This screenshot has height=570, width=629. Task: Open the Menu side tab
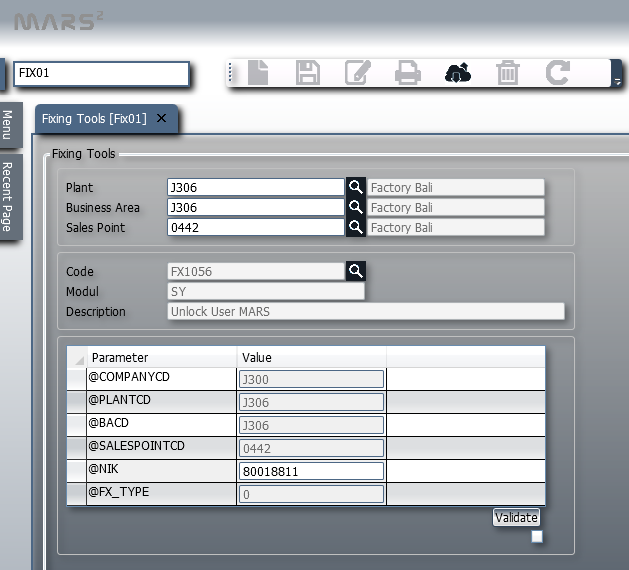pos(8,125)
